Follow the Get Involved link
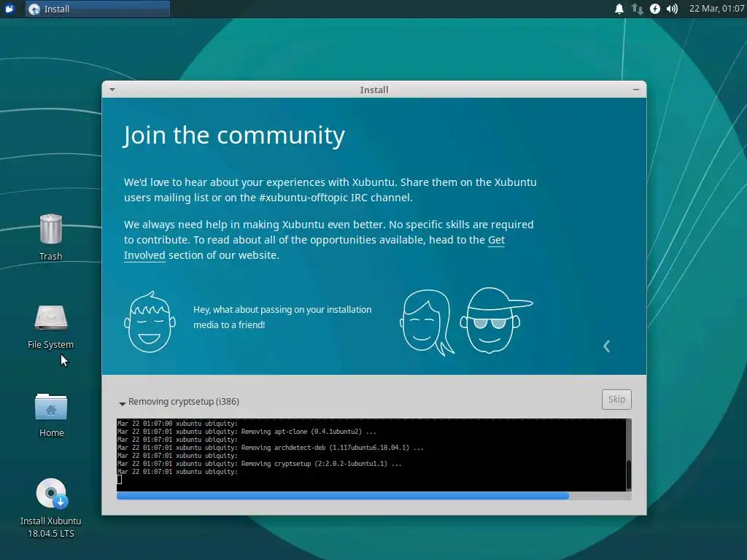The height and width of the screenshot is (560, 747). (496, 240)
